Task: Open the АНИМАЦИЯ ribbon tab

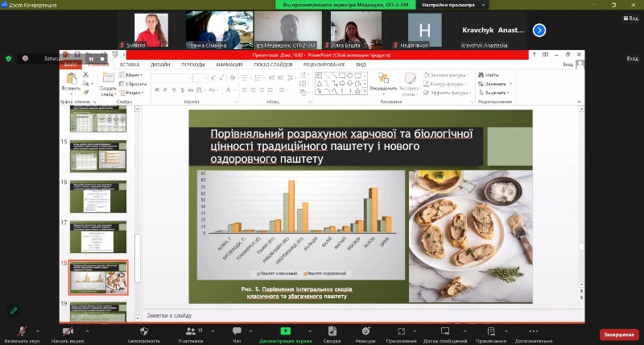Action: point(229,64)
